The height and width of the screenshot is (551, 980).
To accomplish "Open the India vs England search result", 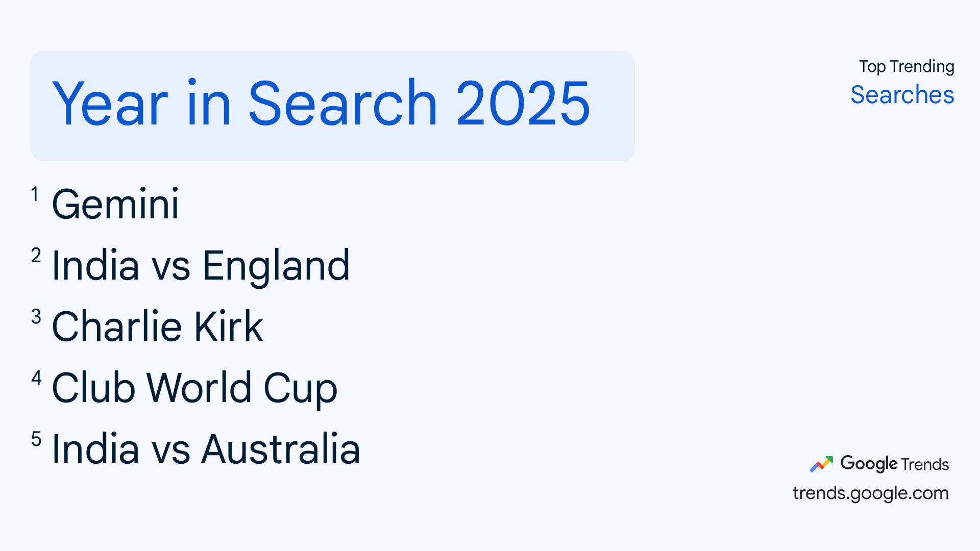I will [201, 266].
